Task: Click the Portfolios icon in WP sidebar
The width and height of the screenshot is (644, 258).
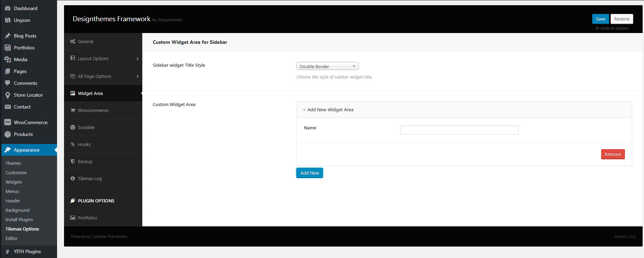Action: (x=8, y=48)
